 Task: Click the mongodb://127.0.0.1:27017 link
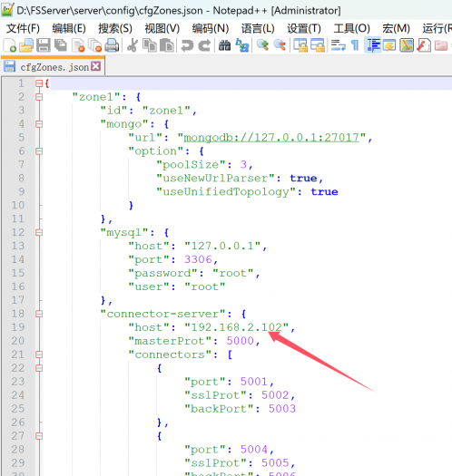pyautogui.click(x=271, y=138)
